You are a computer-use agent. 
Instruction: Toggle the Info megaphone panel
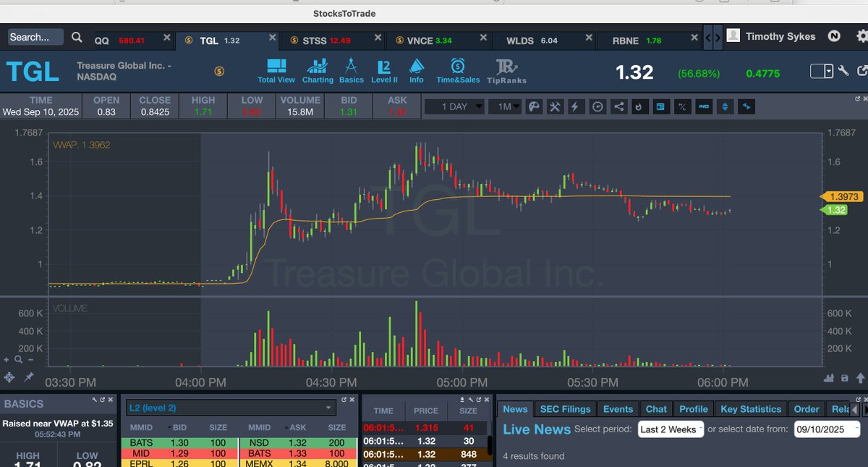pos(416,69)
